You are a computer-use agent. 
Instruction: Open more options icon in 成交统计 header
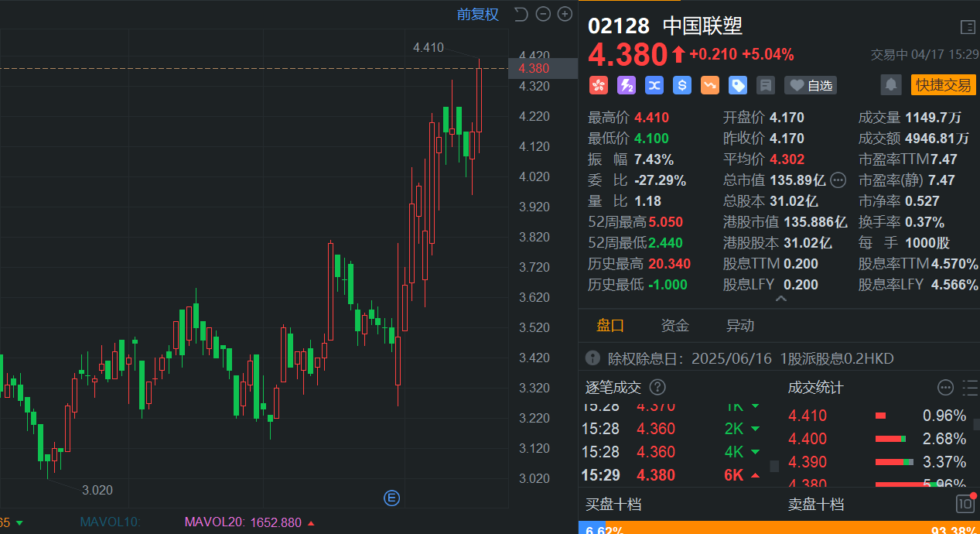coord(945,387)
